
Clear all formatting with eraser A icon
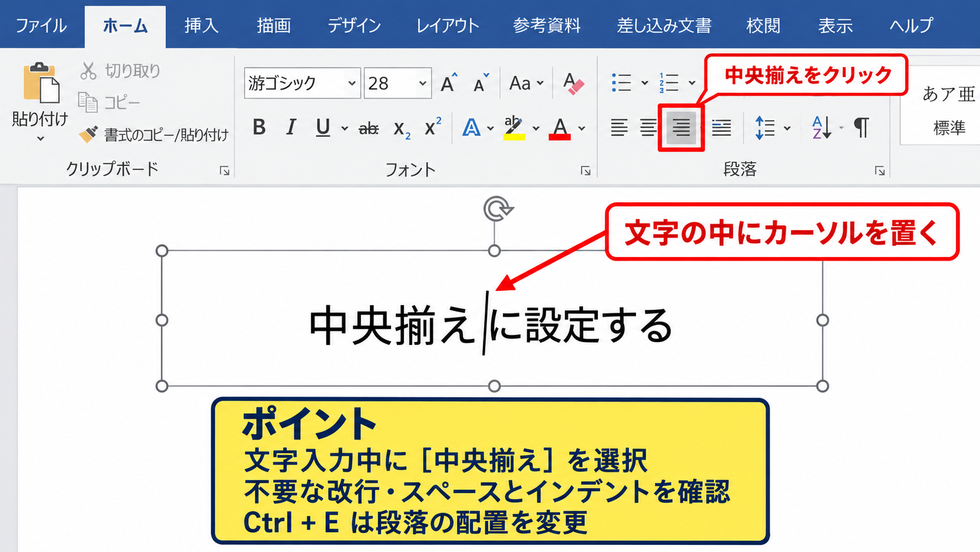tap(573, 83)
